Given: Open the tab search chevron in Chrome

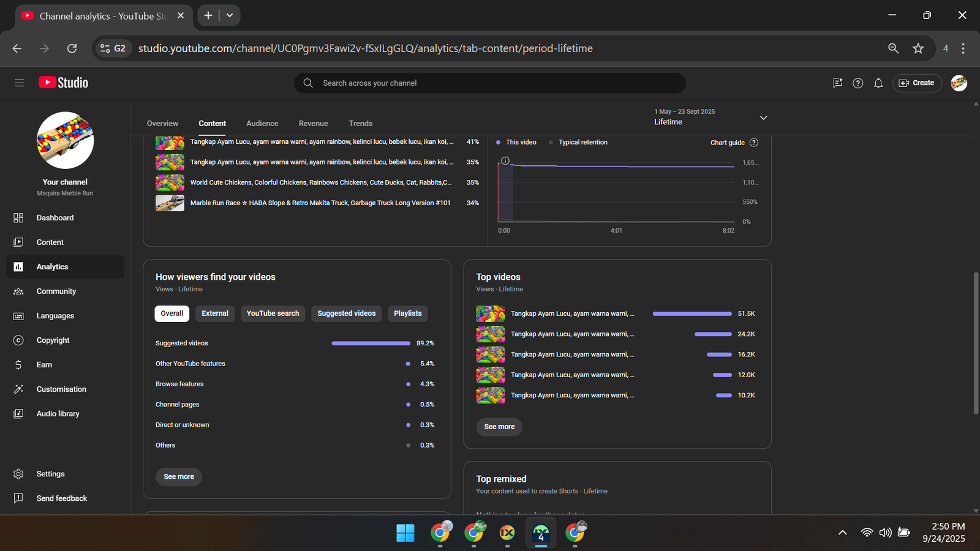Looking at the screenshot, I should [230, 15].
